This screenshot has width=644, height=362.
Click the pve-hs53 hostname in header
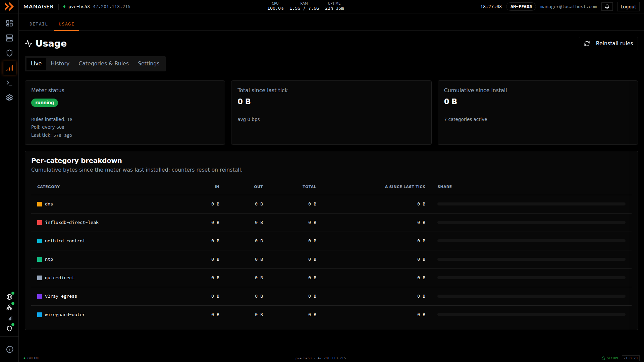click(79, 7)
